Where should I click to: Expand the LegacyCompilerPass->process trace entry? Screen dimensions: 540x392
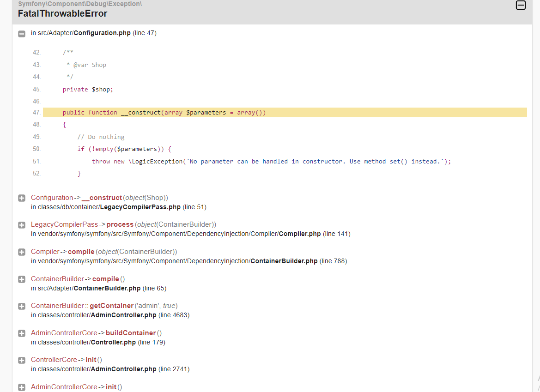[22, 225]
